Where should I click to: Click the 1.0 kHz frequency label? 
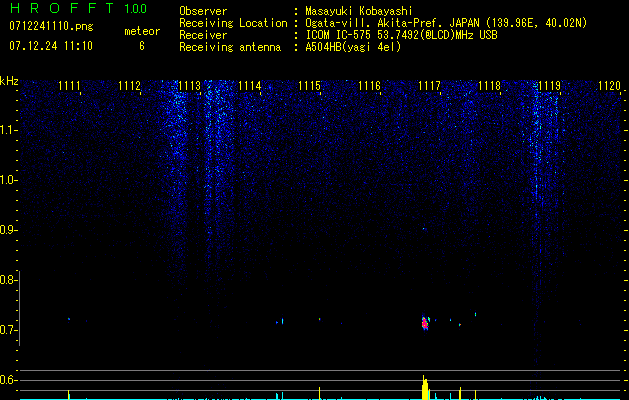[8, 180]
